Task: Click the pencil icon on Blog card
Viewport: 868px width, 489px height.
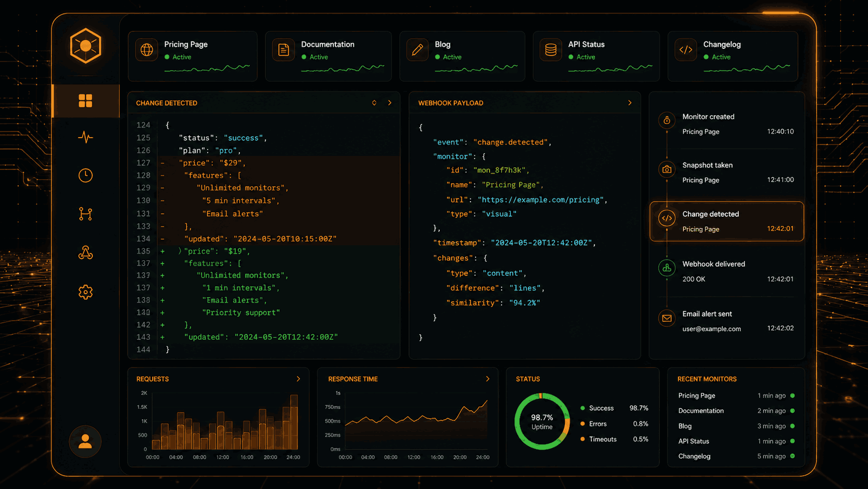Action: (417, 50)
